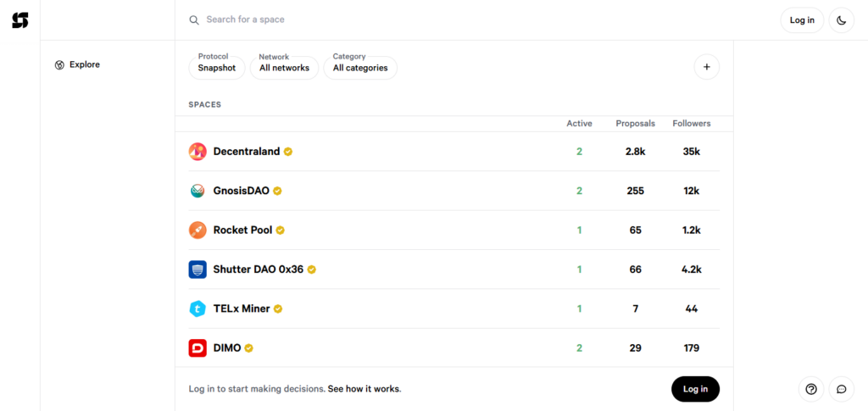Open the Decentraland space name
Screen dimensions: 868x411
click(x=247, y=152)
